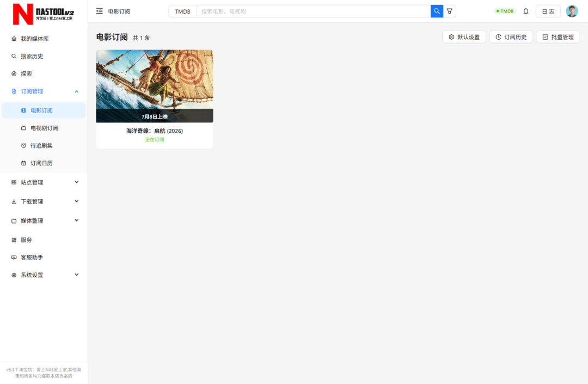
Task: Click the gear icon beside 系统设置
Action: [x=14, y=275]
